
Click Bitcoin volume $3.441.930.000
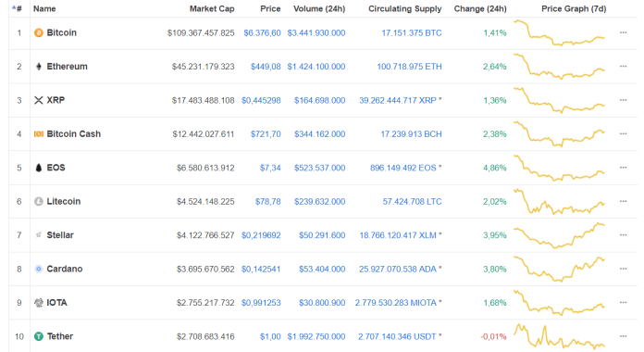(x=316, y=33)
